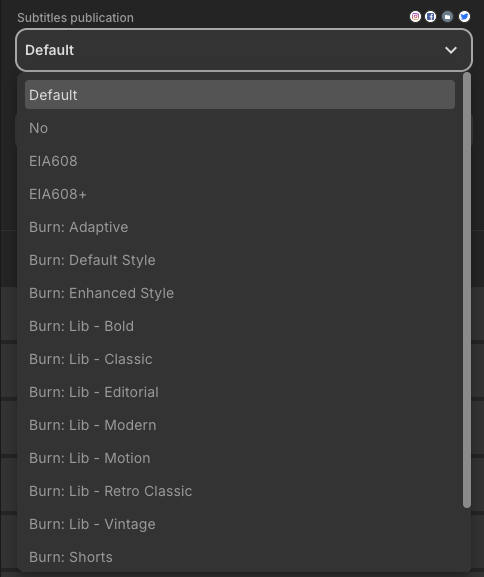
Task: Click the Facebook icon
Action: click(430, 17)
